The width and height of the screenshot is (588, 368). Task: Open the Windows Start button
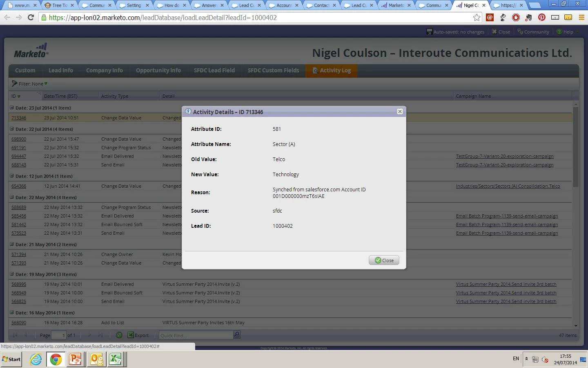point(11,359)
